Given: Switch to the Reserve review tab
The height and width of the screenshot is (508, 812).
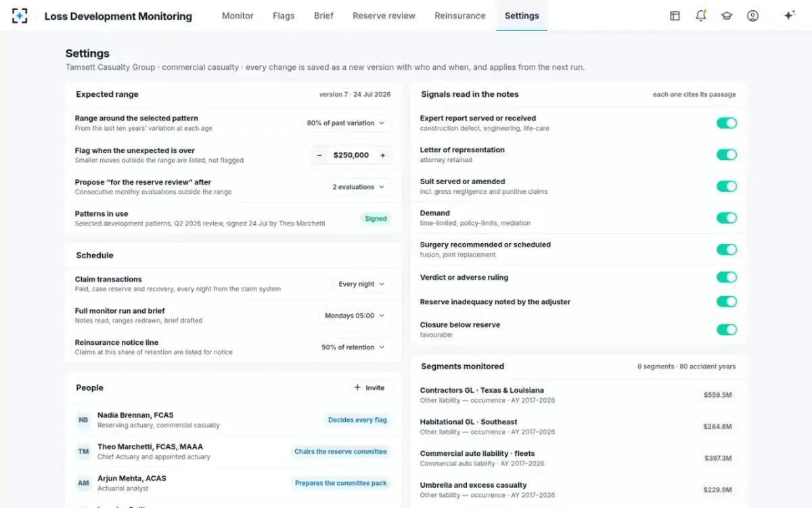Looking at the screenshot, I should pos(384,16).
